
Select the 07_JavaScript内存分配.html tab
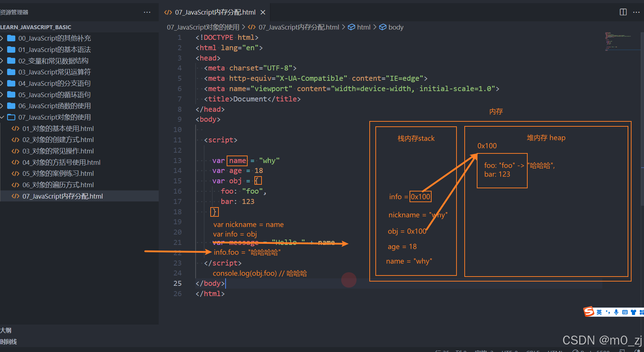click(x=215, y=12)
